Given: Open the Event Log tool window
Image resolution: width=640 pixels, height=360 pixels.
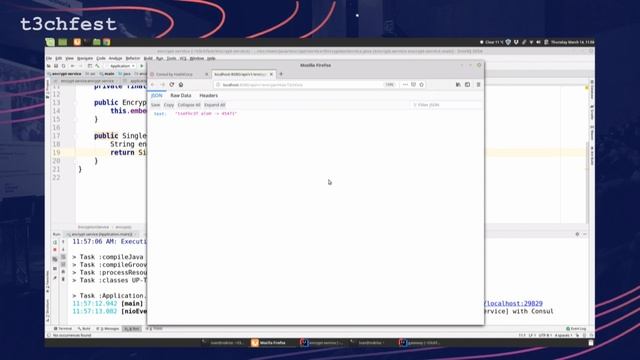Looking at the screenshot, I should [576, 329].
